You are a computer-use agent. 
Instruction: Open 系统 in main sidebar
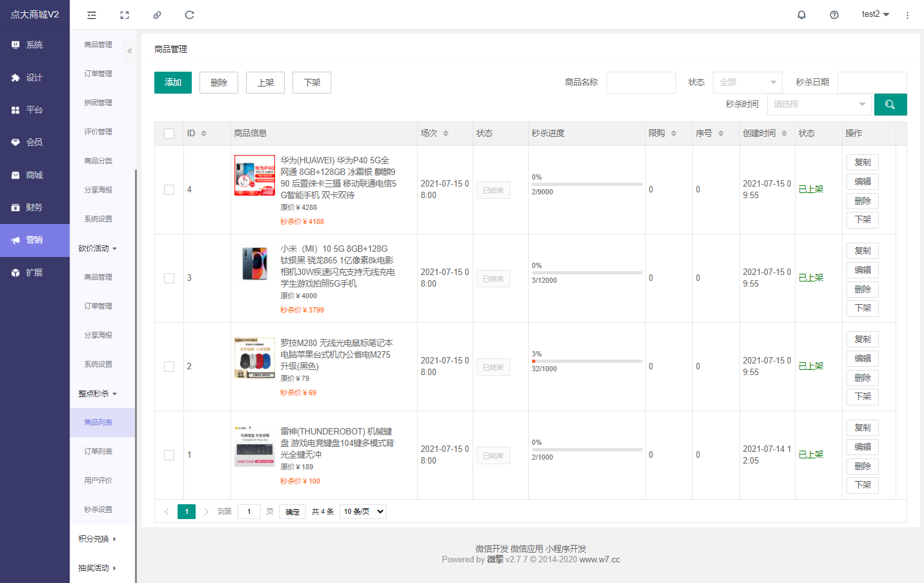click(35, 45)
